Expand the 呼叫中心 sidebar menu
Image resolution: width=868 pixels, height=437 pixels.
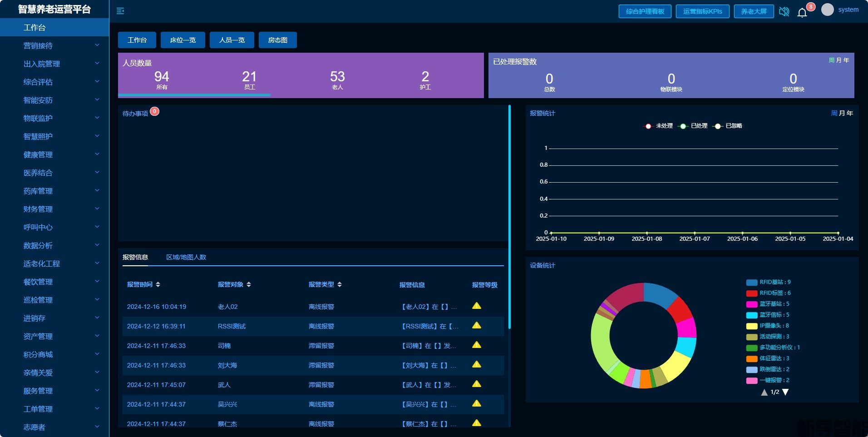[54, 227]
